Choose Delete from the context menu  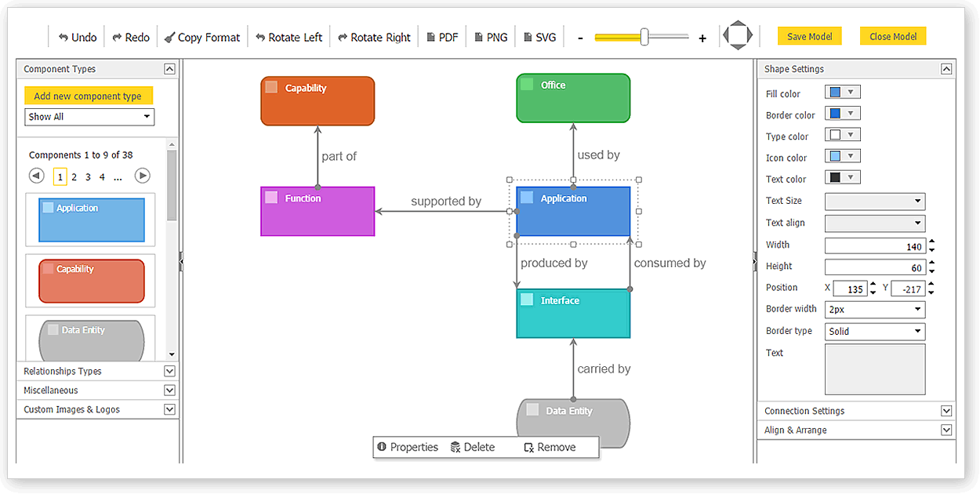click(473, 447)
